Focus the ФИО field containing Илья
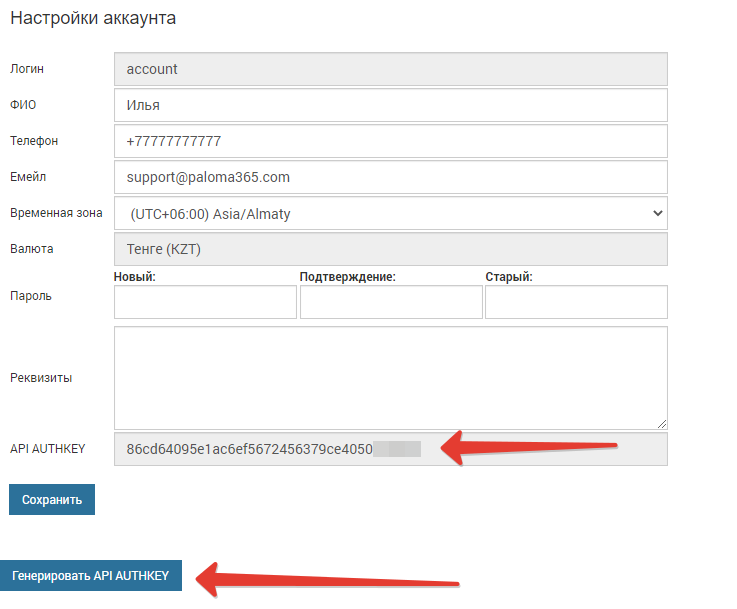 coord(390,105)
